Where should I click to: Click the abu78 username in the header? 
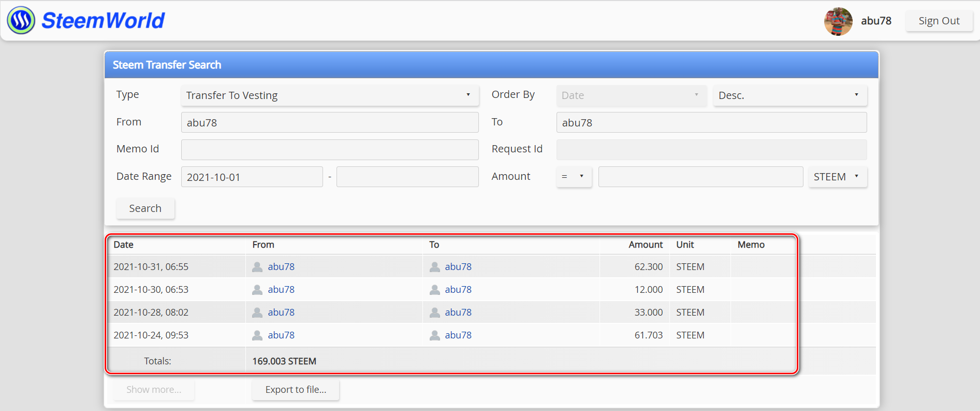coord(876,21)
